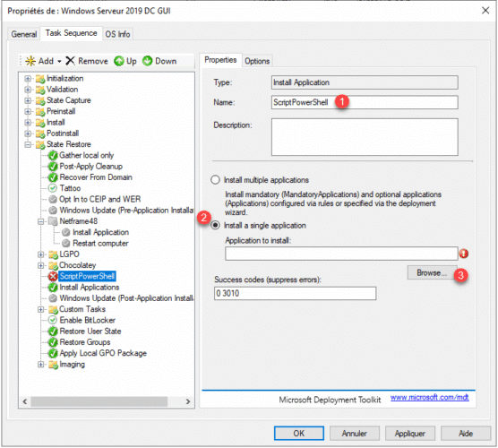Click the Add star icon in toolbar
Viewport: 498px width, 448px height.
[x=30, y=61]
